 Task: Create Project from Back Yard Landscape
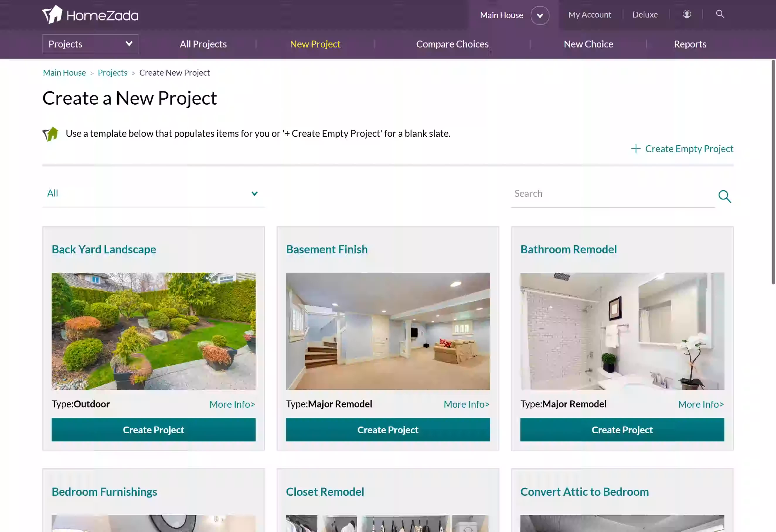pos(154,429)
